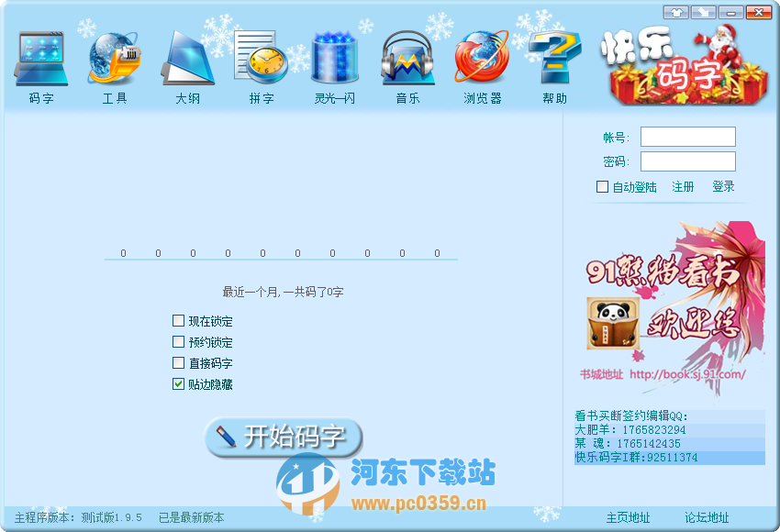Enable the 现在锁定 checkbox
Viewport: 780px width, 532px height.
point(178,321)
